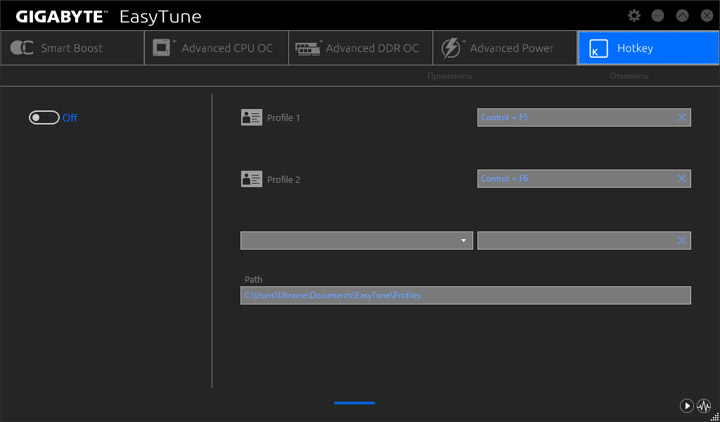720x422 pixels.
Task: Click the Hotkey K key icon
Action: coord(598,48)
